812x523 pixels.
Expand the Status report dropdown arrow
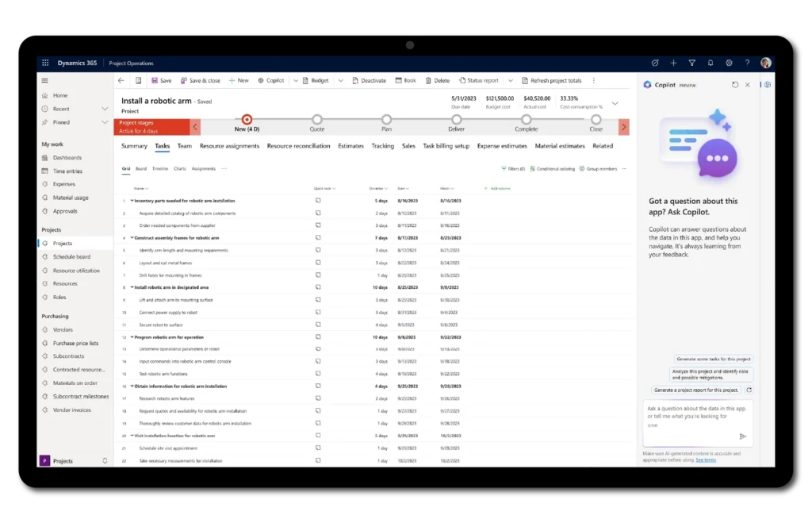coord(510,80)
